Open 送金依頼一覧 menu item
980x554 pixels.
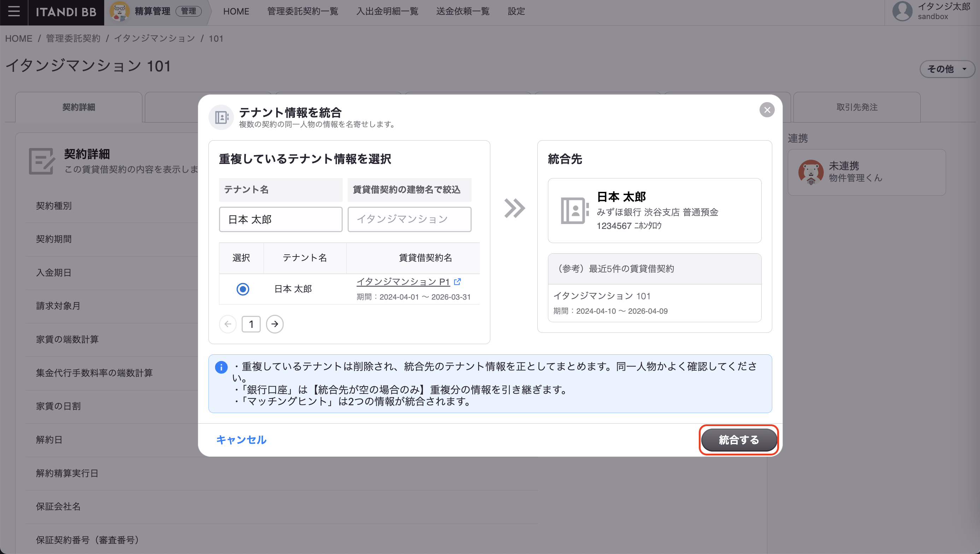[x=462, y=11]
